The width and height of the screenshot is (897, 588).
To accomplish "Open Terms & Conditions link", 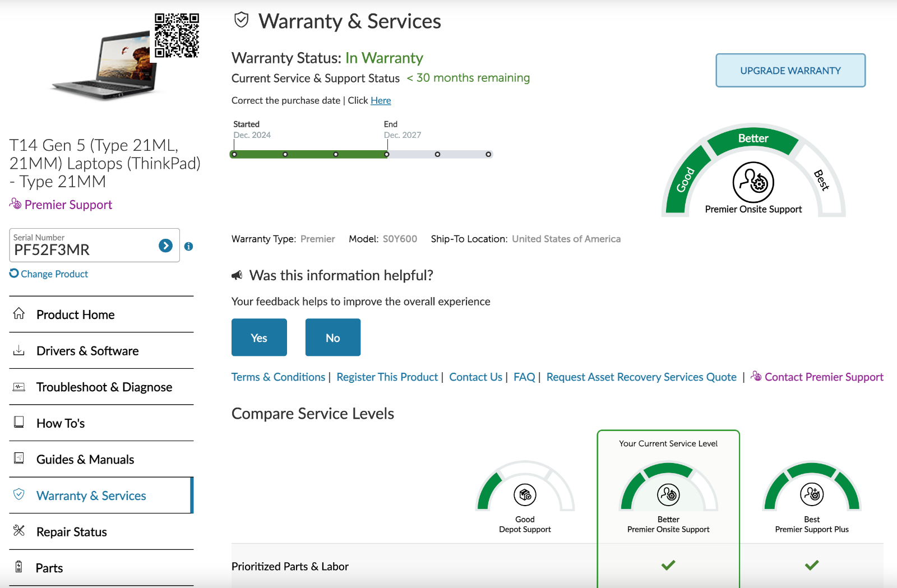I will coord(278,377).
